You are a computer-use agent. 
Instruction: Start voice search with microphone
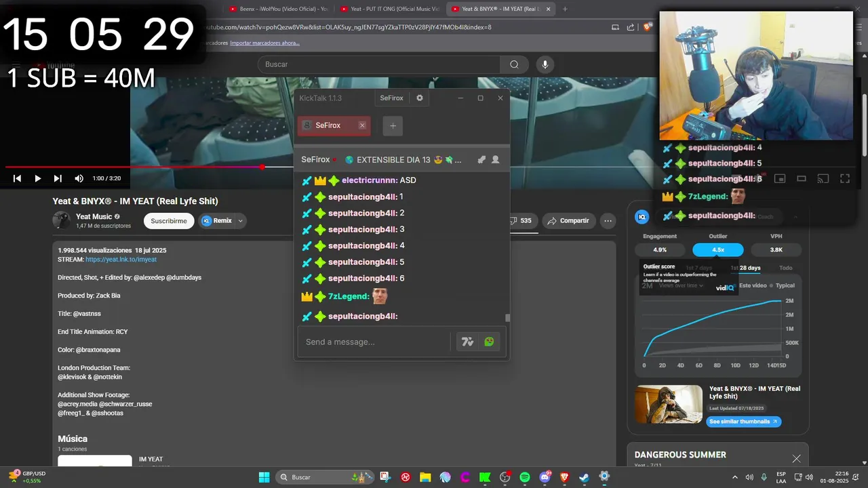[544, 64]
